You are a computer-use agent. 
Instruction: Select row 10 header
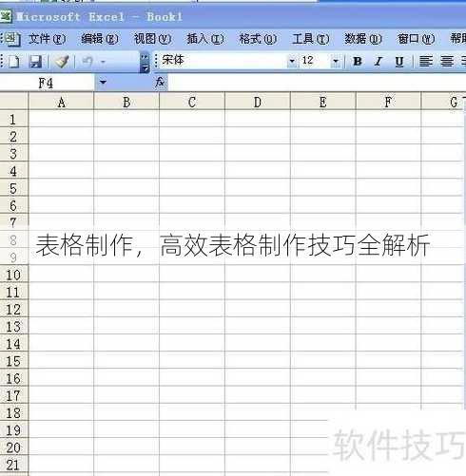pyautogui.click(x=13, y=275)
